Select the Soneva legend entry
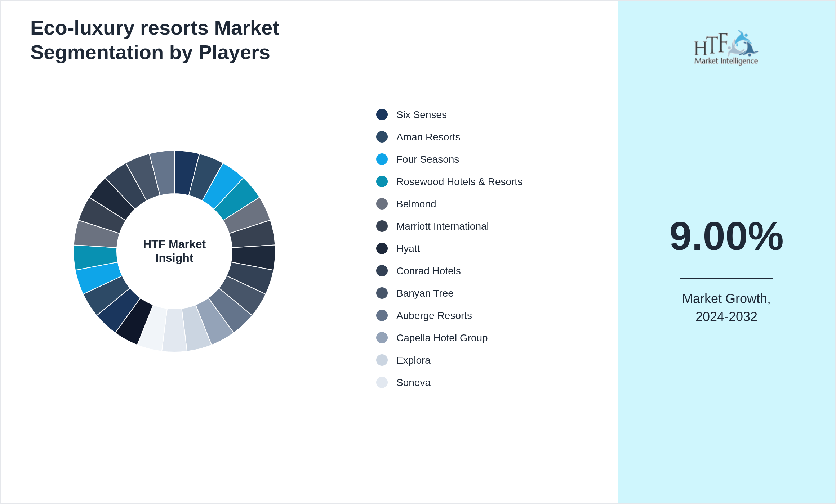This screenshot has width=836, height=504. [x=403, y=382]
